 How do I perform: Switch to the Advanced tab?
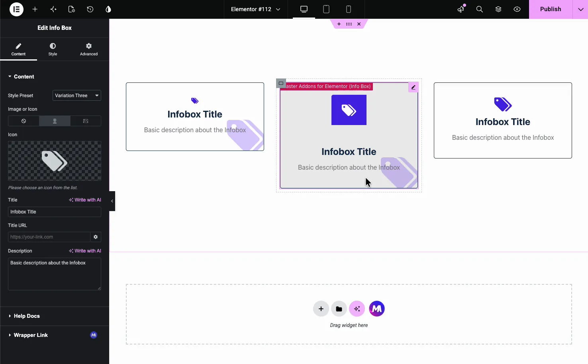tap(89, 49)
